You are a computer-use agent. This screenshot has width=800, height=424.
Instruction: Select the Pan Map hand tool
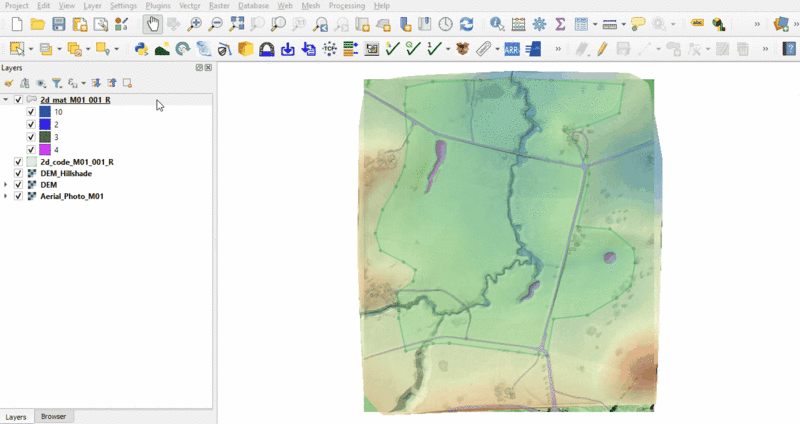[151, 23]
